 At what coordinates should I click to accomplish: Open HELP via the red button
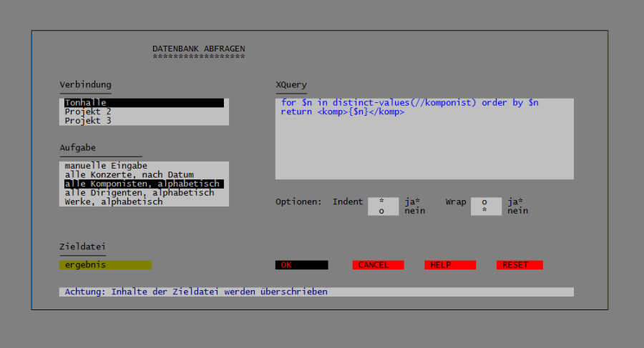[449, 265]
